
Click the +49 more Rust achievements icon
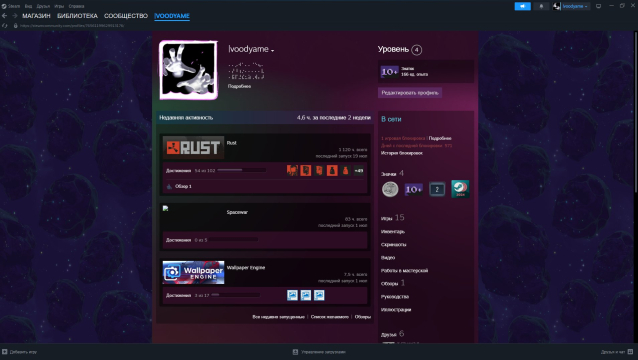coord(358,170)
